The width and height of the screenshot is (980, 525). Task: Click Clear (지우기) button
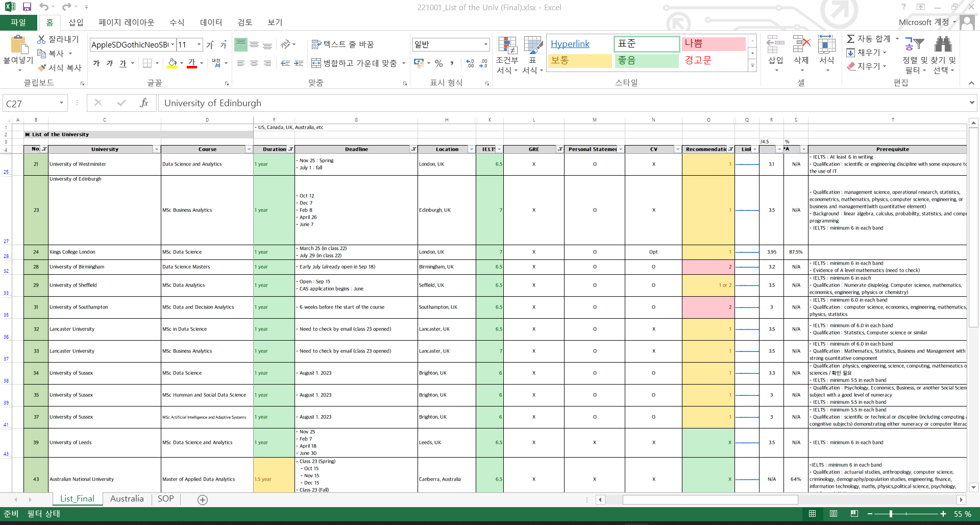pyautogui.click(x=863, y=66)
